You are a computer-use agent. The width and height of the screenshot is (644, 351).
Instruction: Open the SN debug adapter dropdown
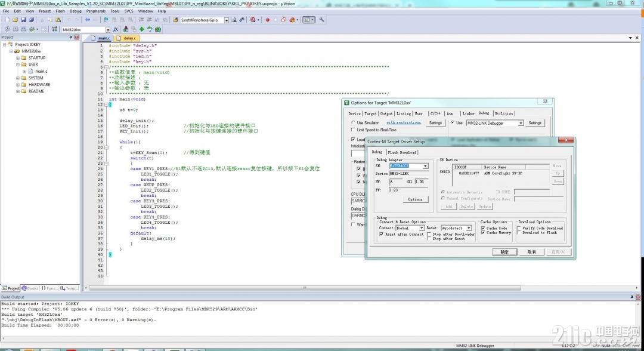(425, 165)
